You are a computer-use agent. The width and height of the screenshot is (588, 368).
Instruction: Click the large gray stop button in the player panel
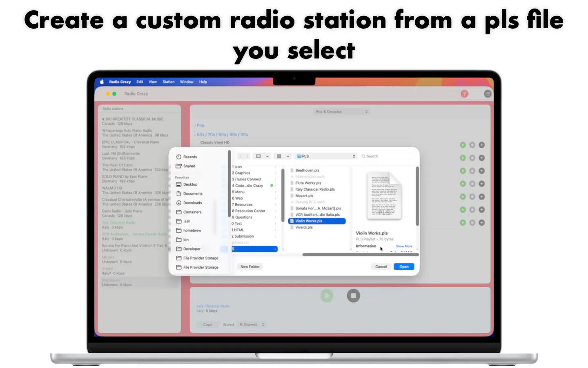[354, 296]
